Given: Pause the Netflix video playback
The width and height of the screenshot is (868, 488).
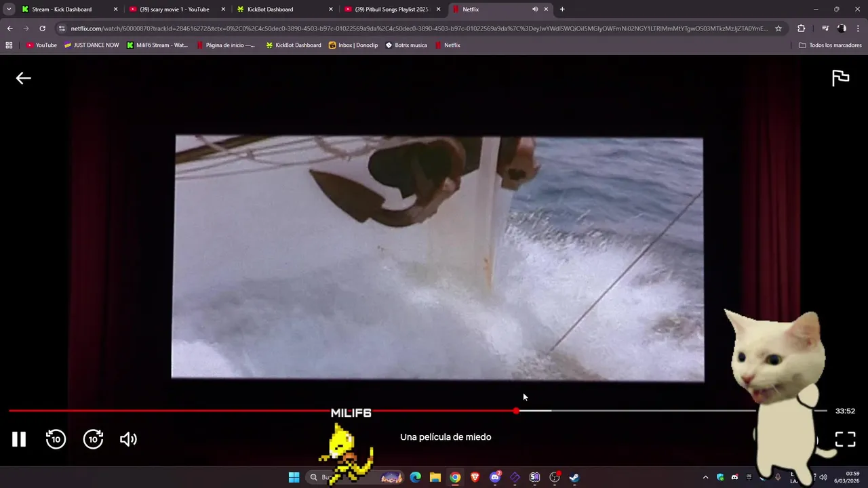Looking at the screenshot, I should pos(19,439).
